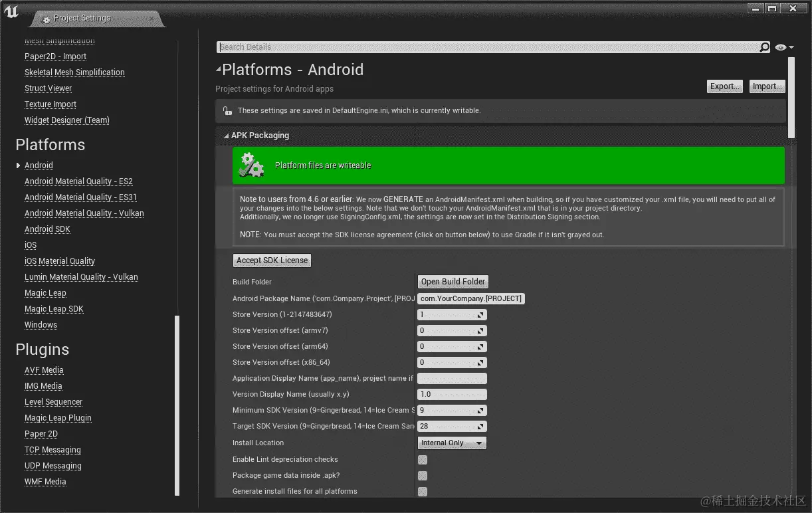Open iOS platform settings

pos(31,245)
